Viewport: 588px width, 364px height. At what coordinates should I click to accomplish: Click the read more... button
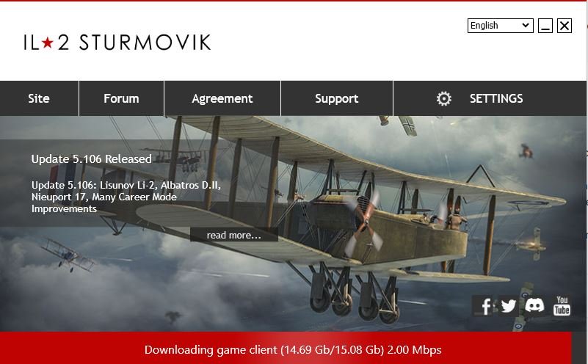[234, 235]
